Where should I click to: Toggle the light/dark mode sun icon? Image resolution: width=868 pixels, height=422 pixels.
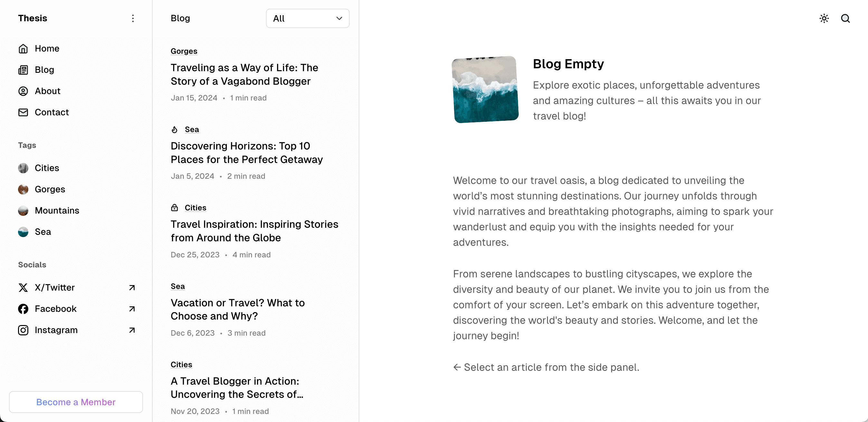click(x=824, y=18)
